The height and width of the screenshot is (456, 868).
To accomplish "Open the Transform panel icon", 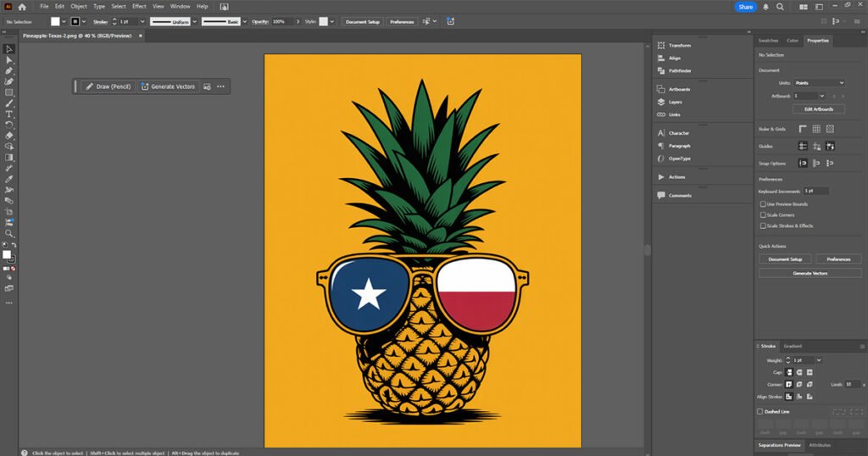I will (661, 46).
